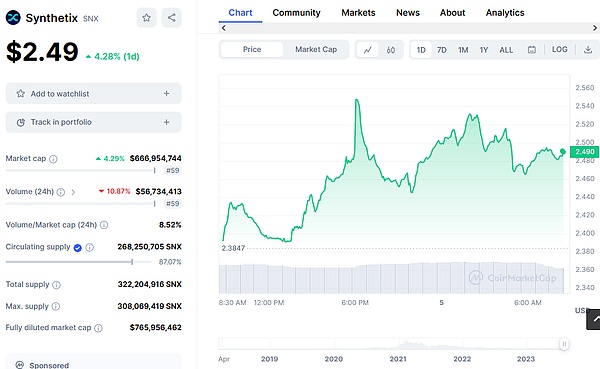Screen dimensions: 600x369
Task: Select ALL time range button
Action: (x=506, y=50)
